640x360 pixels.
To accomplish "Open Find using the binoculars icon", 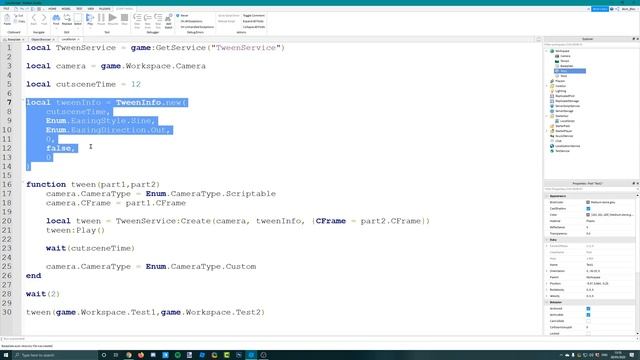I will tap(56, 18).
